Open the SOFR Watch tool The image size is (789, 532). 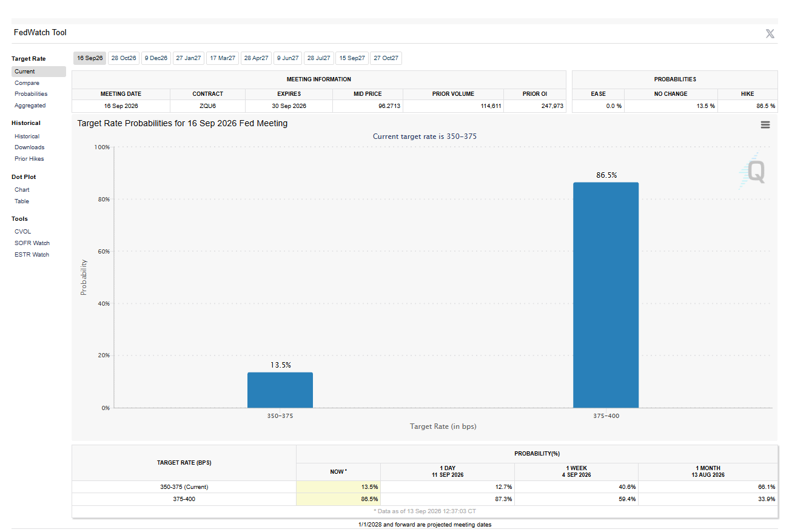click(x=32, y=243)
